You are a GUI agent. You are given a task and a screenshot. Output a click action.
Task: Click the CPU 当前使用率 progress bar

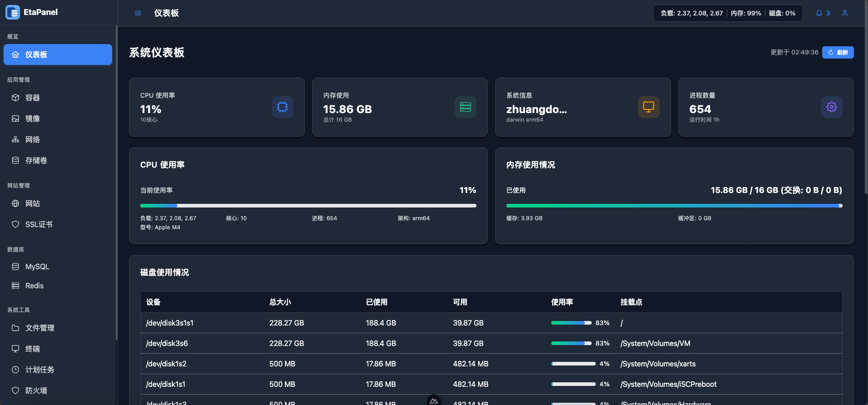coord(308,206)
